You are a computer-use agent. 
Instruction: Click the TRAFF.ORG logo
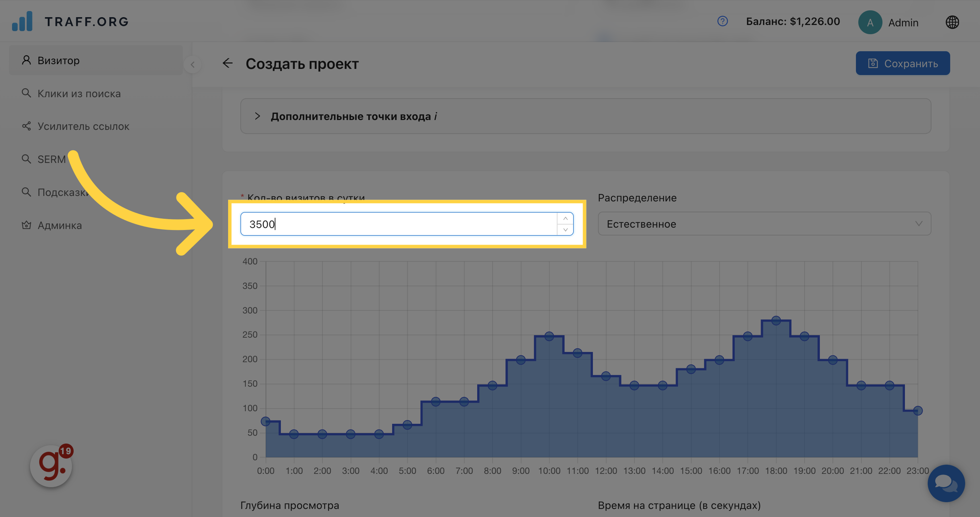tap(70, 21)
